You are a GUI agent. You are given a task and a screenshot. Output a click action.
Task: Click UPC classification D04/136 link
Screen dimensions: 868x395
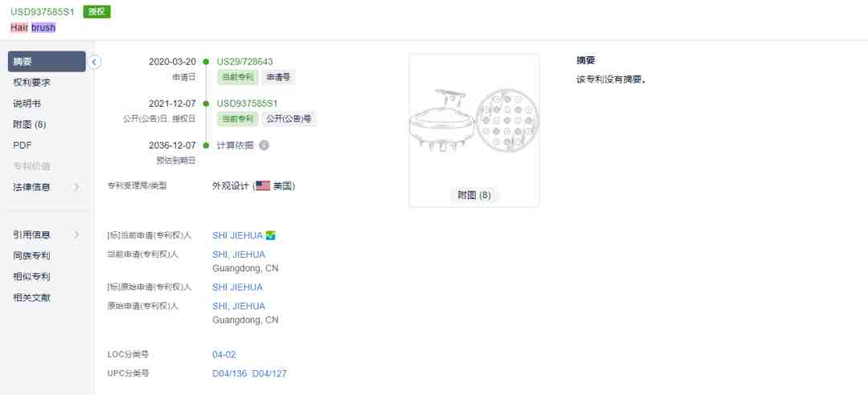click(x=230, y=373)
